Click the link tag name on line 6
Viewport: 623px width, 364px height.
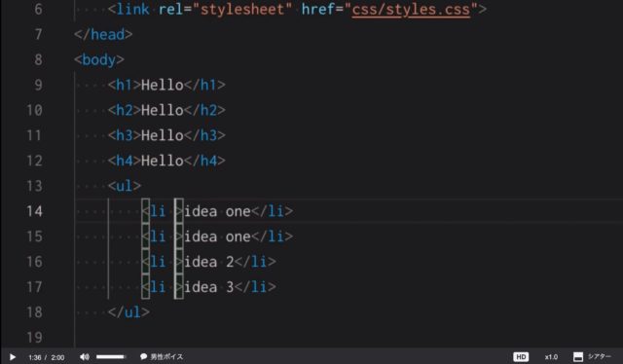(133, 9)
